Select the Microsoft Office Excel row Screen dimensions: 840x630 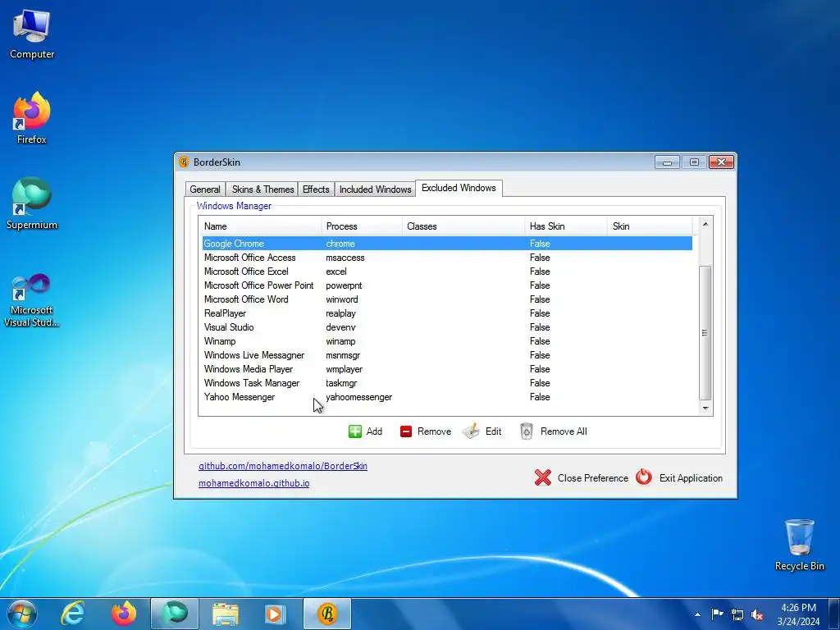coord(447,271)
